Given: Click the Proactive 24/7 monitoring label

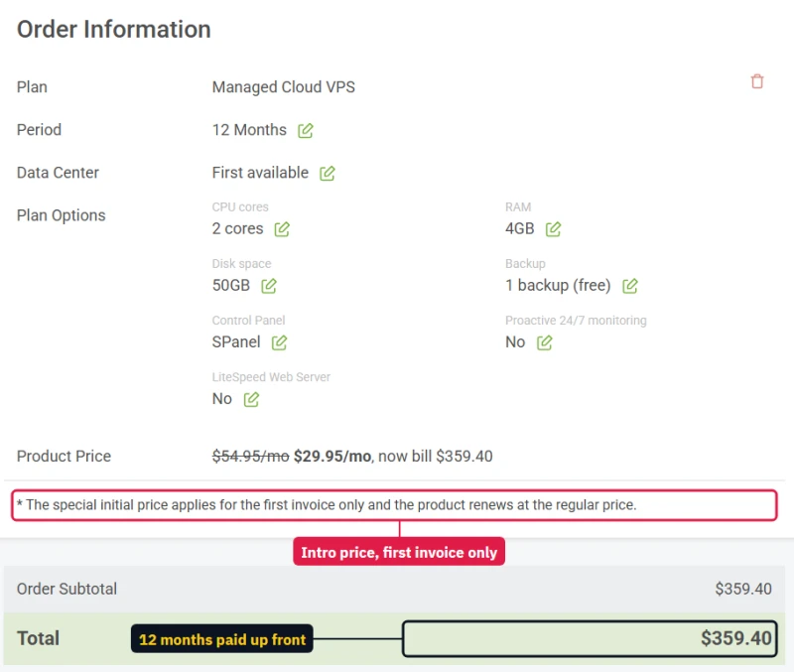Looking at the screenshot, I should (576, 321).
